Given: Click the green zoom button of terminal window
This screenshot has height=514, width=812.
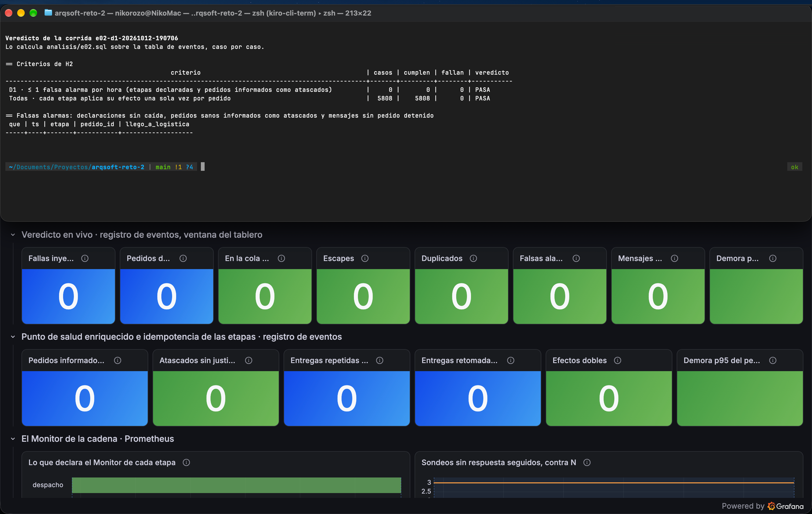Looking at the screenshot, I should coord(33,13).
